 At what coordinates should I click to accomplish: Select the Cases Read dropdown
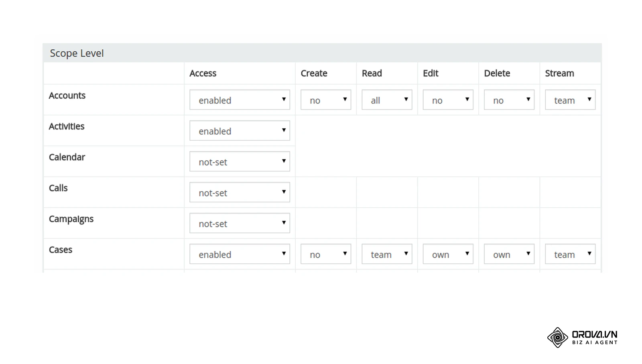[387, 254]
